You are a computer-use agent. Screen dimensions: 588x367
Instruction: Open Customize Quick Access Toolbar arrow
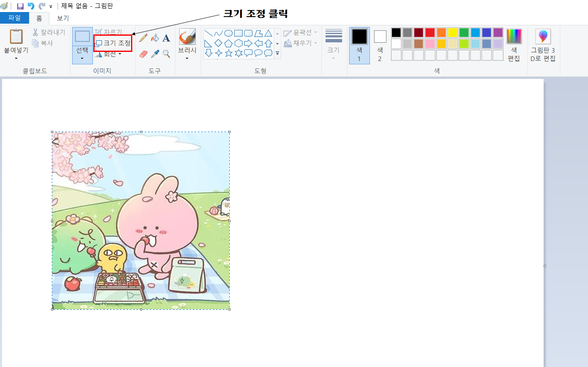point(51,6)
